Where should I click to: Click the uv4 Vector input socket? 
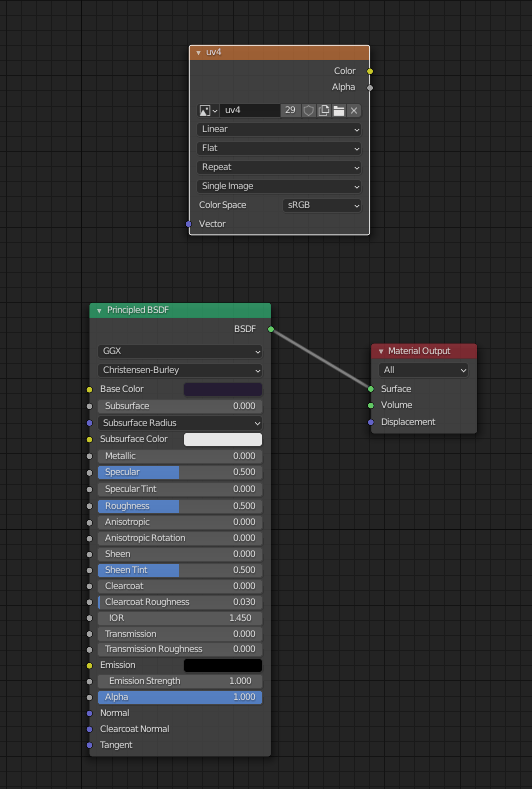click(189, 224)
